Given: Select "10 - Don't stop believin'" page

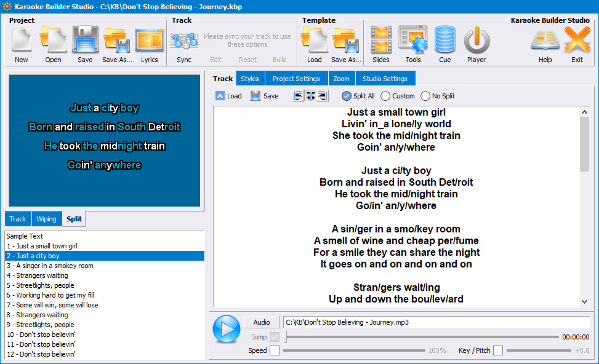Looking at the screenshot, I should (x=104, y=334).
